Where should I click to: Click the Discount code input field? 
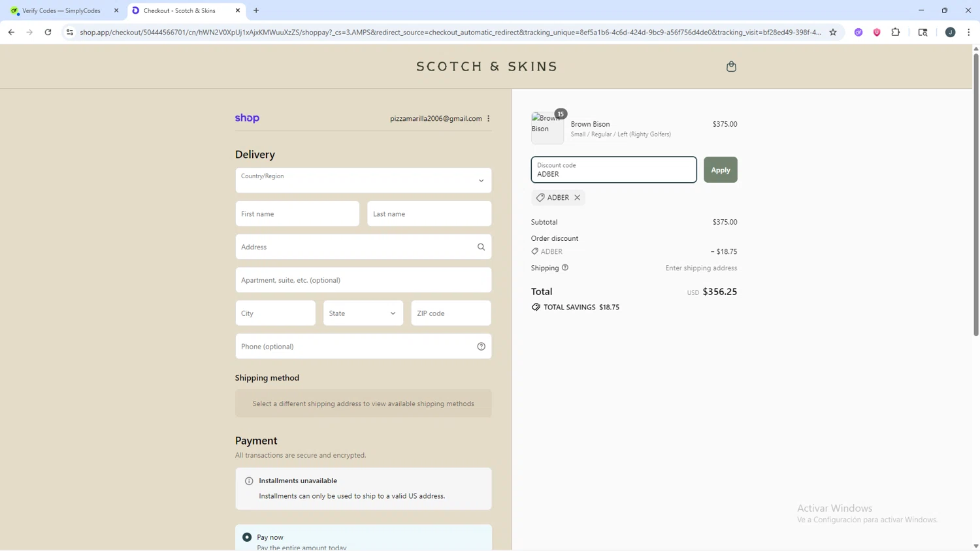tap(613, 170)
